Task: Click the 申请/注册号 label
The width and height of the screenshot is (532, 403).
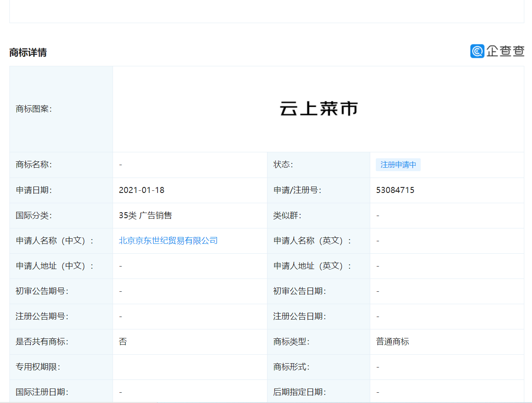Action: (297, 190)
